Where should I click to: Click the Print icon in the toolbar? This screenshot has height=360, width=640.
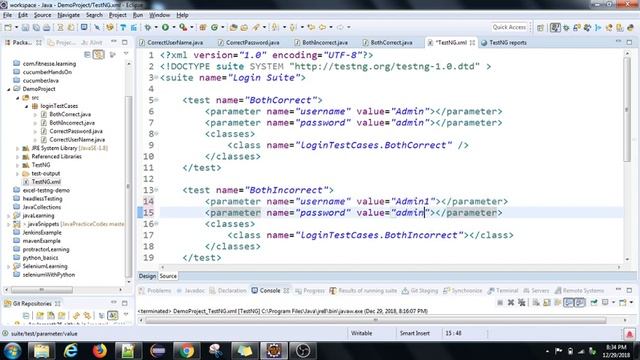(x=47, y=27)
